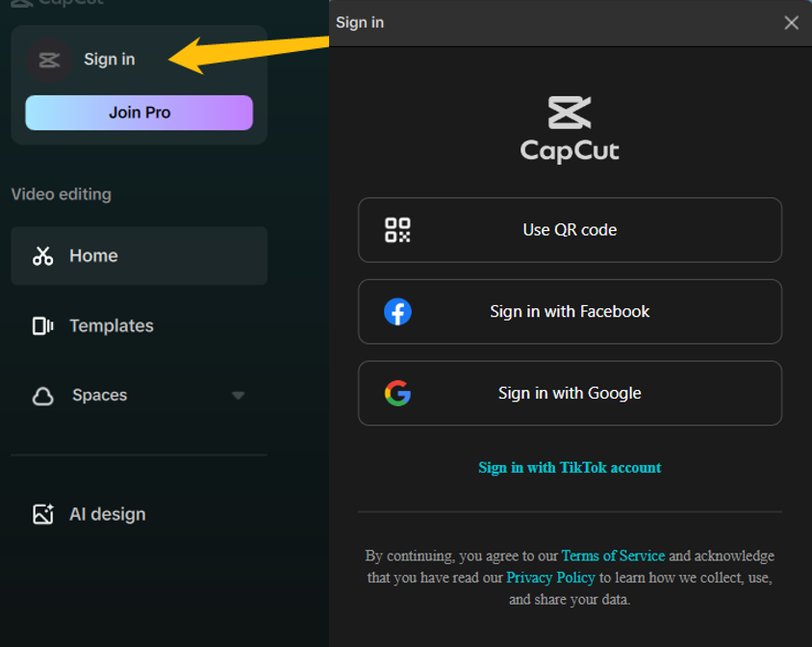Open Spaces via the cloud icon
This screenshot has width=812, height=647.
pyautogui.click(x=42, y=395)
